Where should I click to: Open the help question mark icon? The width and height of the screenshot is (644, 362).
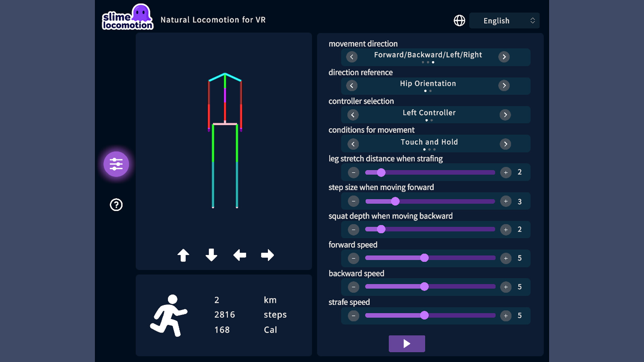(x=116, y=205)
